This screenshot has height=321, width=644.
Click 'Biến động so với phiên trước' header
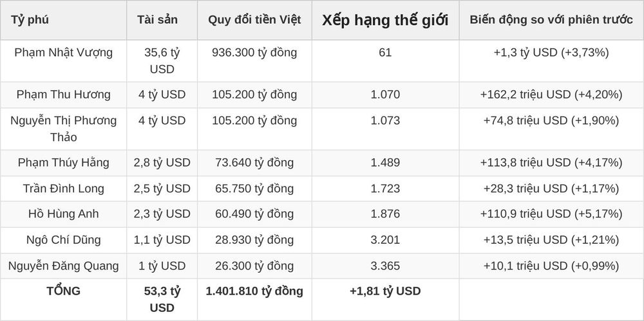(x=551, y=20)
